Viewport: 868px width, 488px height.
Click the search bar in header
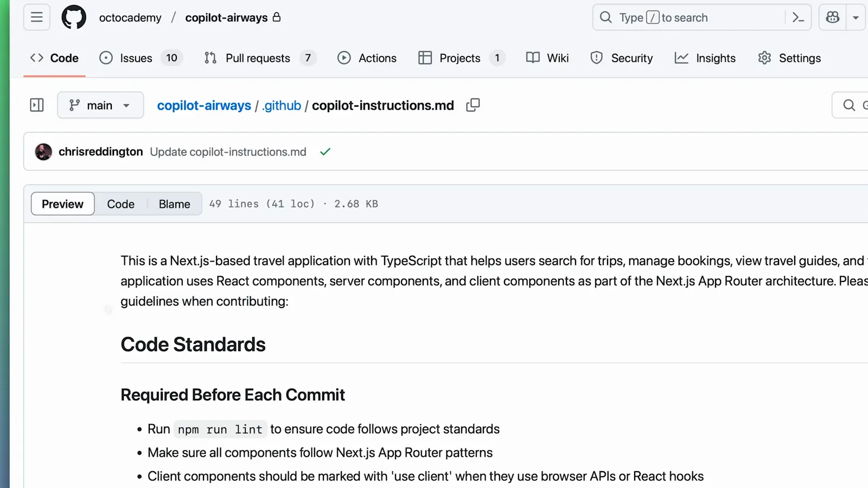tap(702, 17)
